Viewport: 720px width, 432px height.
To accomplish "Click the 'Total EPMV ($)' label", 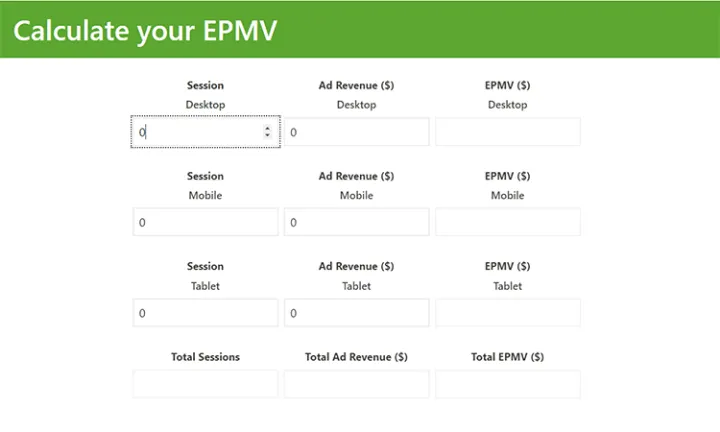I will (x=507, y=357).
